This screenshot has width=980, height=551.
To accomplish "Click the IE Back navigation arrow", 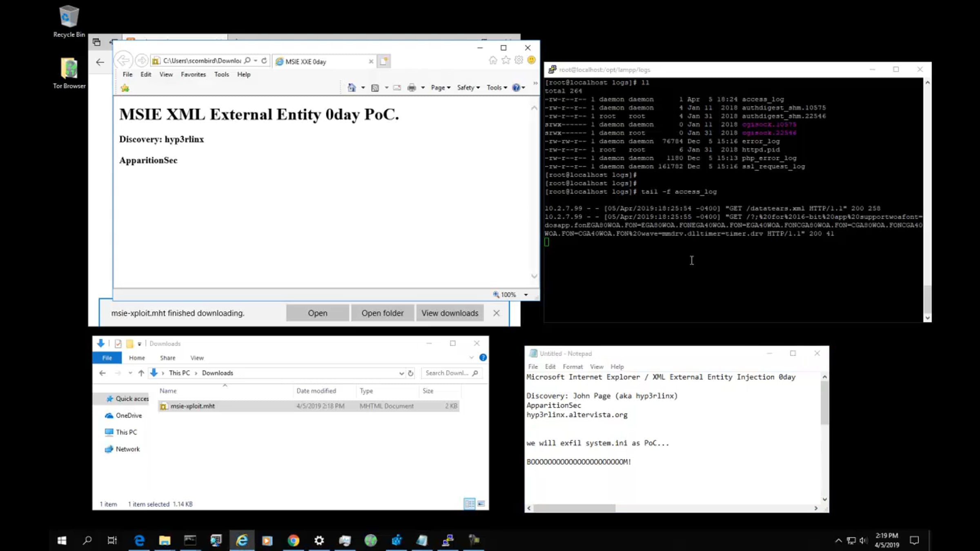I will click(x=123, y=61).
